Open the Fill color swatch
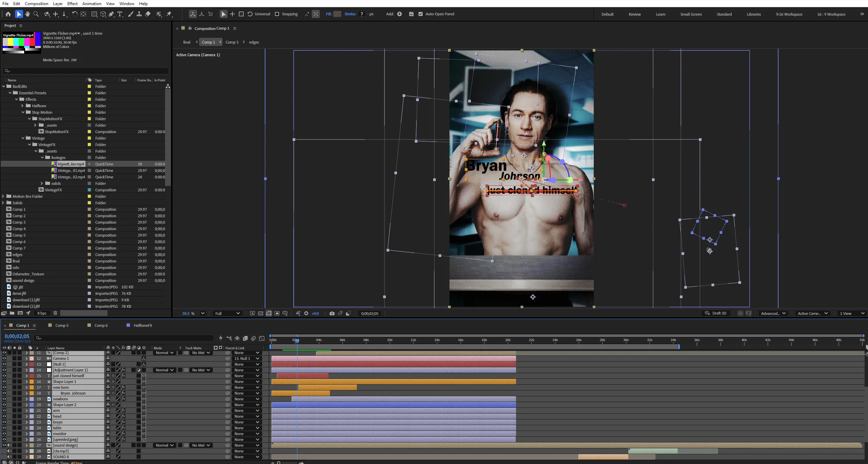868x464 pixels. coord(337,14)
